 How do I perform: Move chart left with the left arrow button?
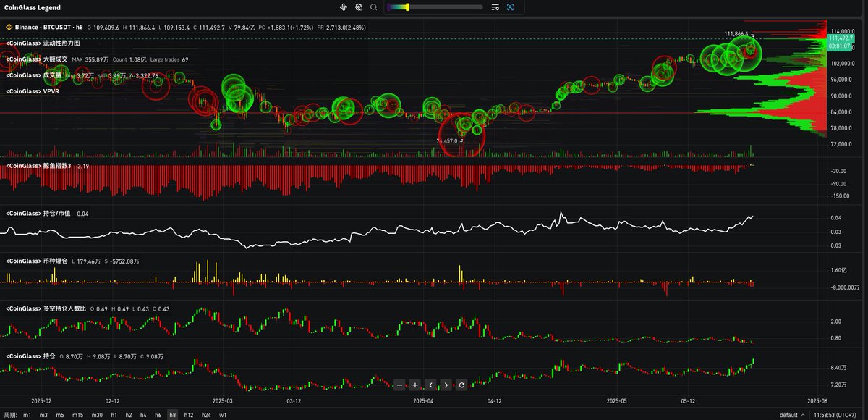click(x=430, y=385)
